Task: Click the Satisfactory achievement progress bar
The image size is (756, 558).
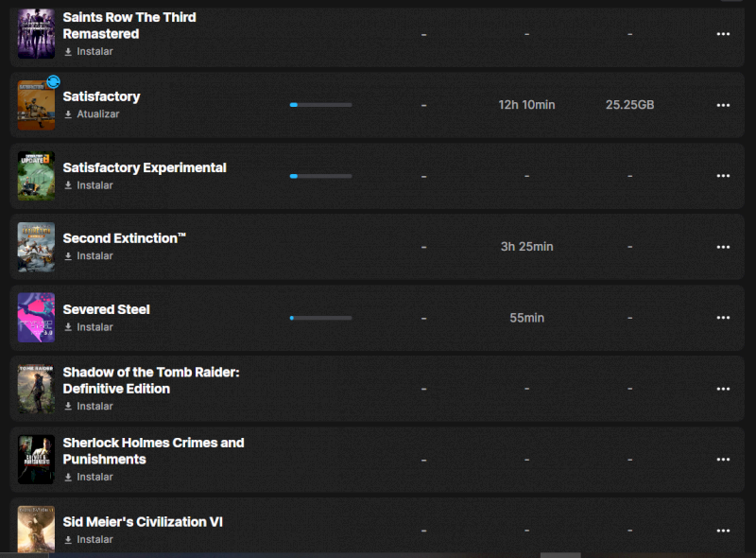Action: click(x=320, y=105)
